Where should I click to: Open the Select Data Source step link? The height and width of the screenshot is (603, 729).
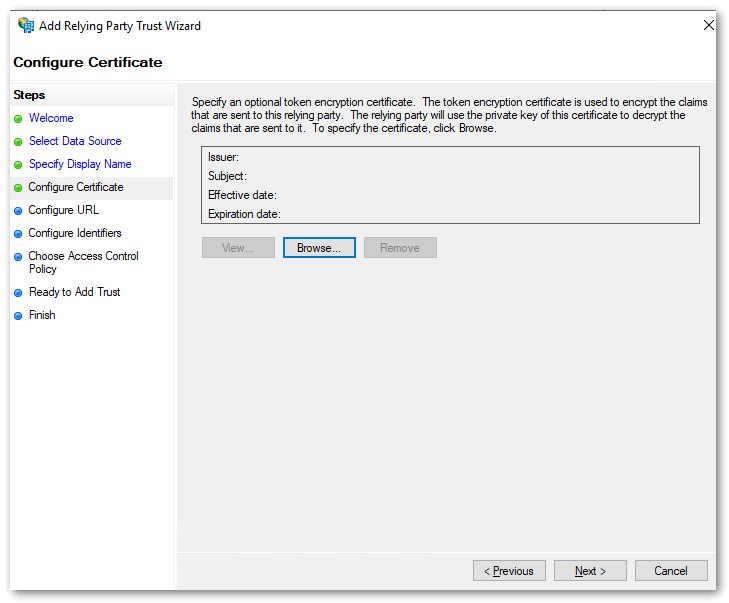point(75,141)
